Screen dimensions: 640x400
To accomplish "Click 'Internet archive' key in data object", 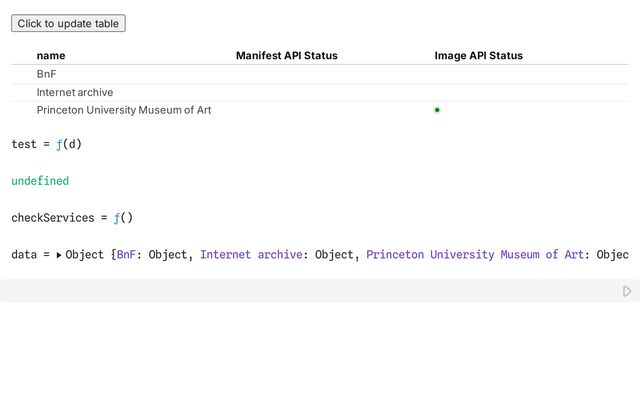I will (x=251, y=255).
